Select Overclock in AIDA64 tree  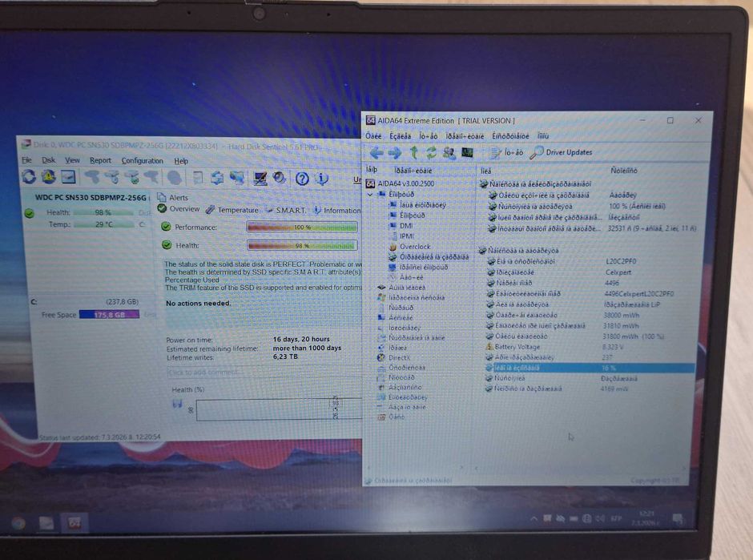[x=409, y=247]
